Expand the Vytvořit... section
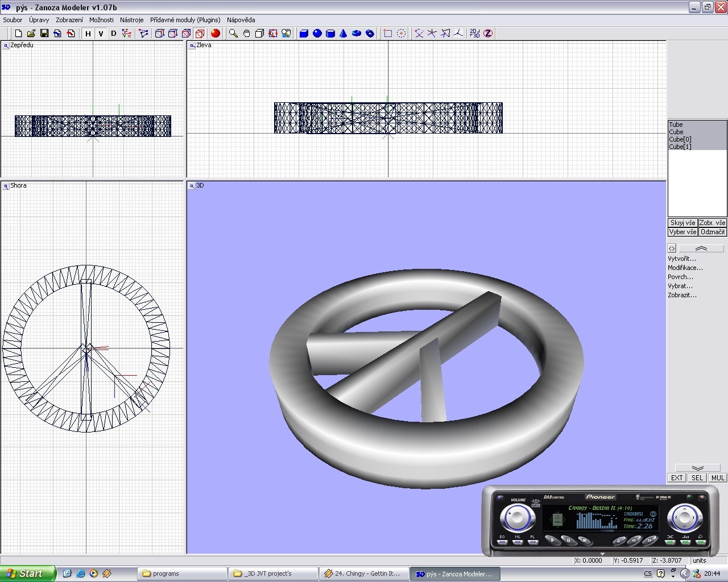This screenshot has width=728, height=582. click(681, 259)
